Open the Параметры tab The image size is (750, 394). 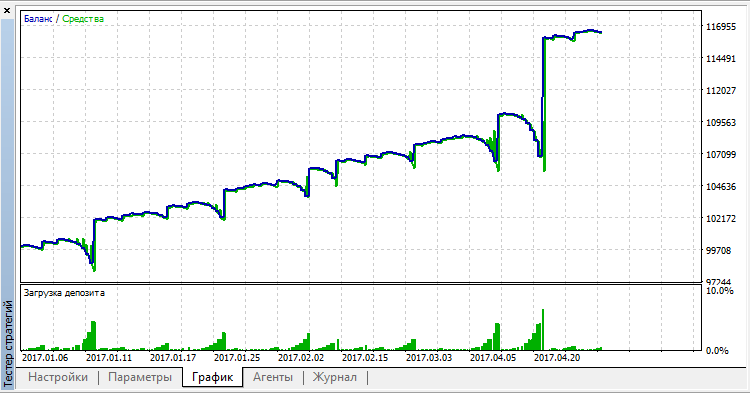[140, 377]
